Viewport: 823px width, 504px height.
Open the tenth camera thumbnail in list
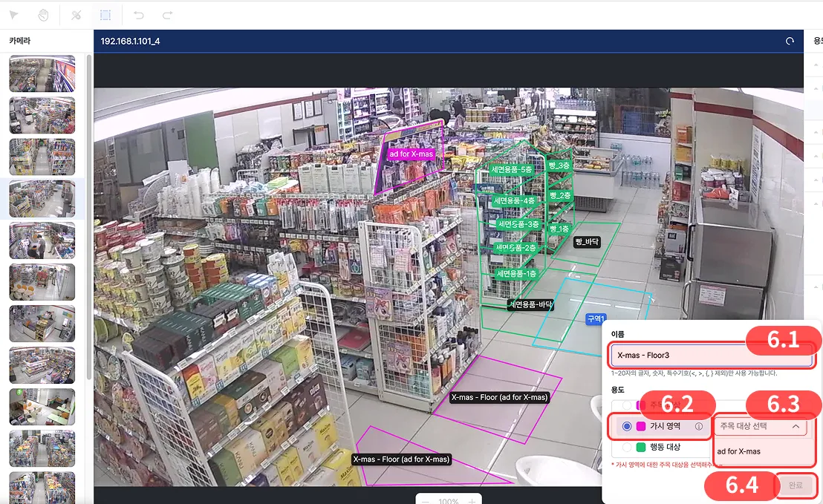42,448
